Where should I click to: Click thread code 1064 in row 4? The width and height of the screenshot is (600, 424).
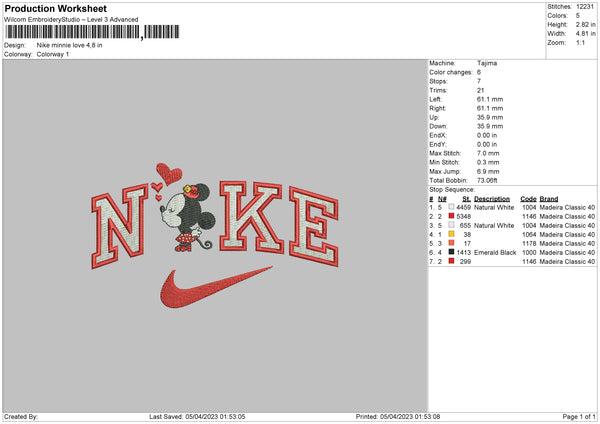(x=529, y=235)
